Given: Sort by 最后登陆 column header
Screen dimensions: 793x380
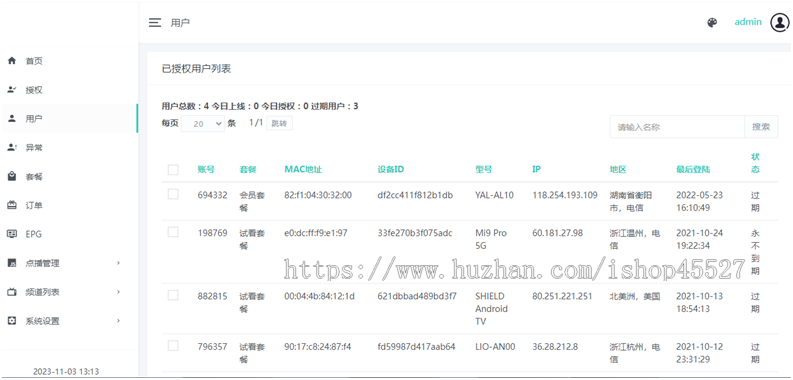Looking at the screenshot, I should tap(693, 170).
